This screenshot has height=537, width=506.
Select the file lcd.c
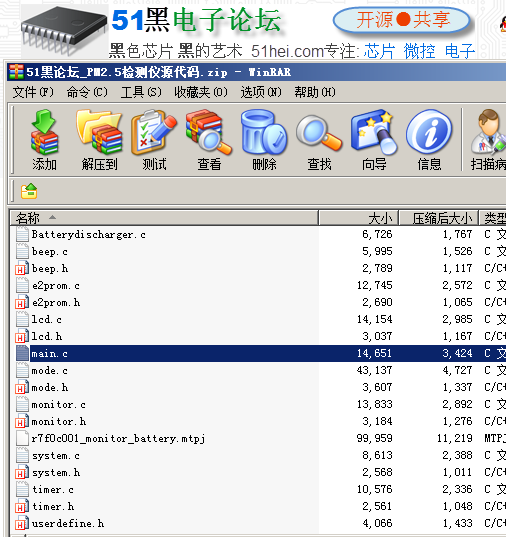[47, 320]
